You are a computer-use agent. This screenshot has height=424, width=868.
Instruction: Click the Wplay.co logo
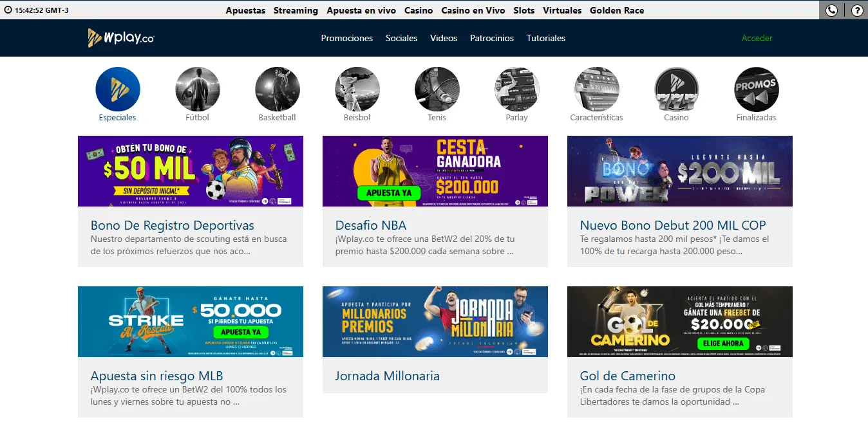tap(121, 38)
